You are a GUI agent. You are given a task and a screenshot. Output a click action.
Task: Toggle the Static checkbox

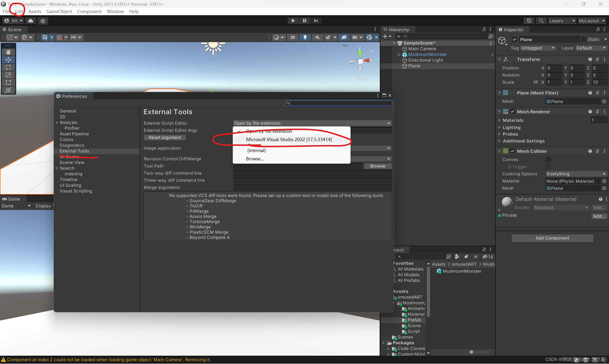coord(584,39)
